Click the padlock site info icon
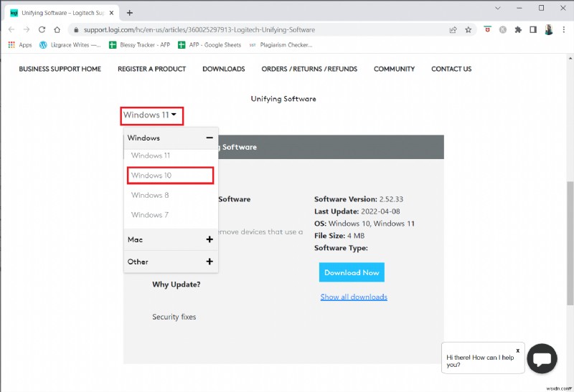 76,30
